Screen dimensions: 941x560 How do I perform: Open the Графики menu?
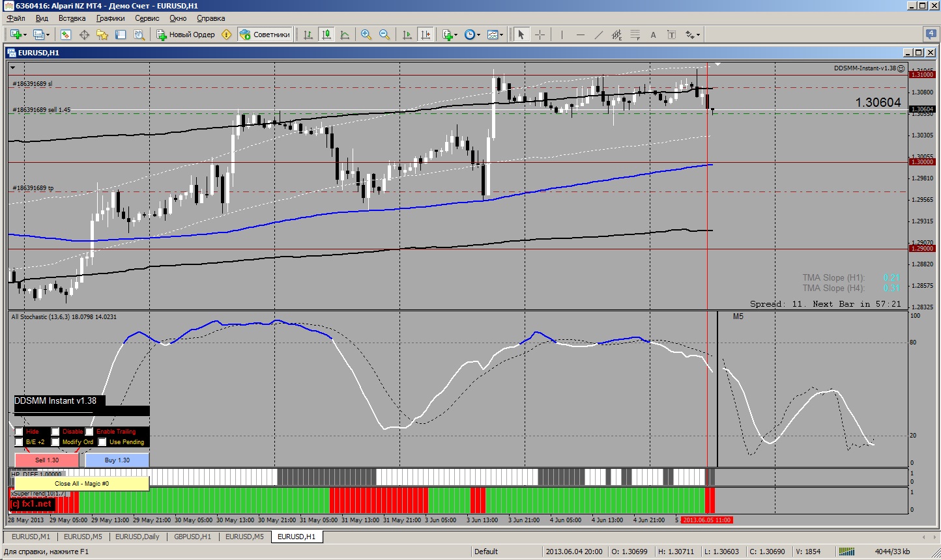[x=110, y=18]
